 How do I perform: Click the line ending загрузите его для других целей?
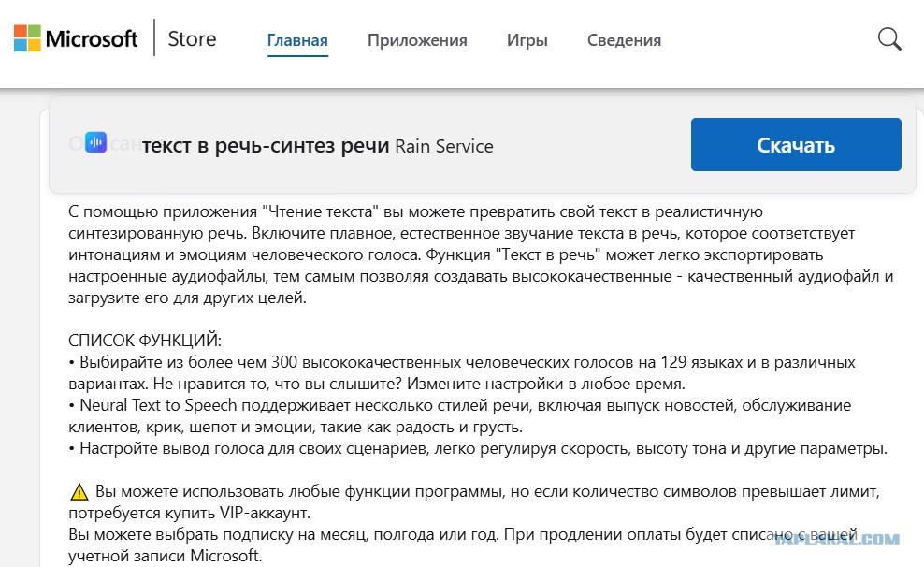pyautogui.click(x=187, y=298)
